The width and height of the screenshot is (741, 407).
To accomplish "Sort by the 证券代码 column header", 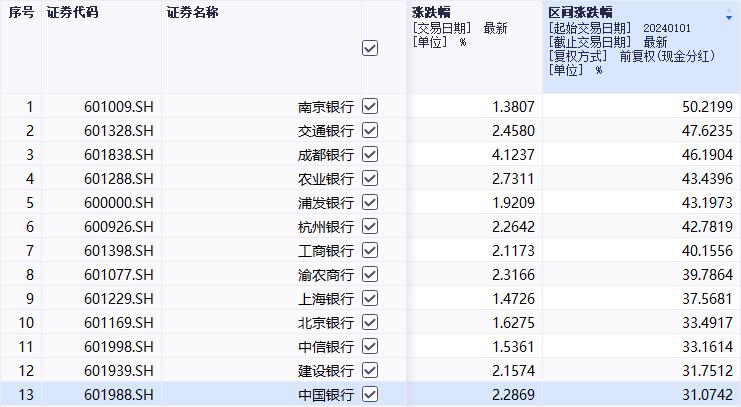I will (x=75, y=13).
